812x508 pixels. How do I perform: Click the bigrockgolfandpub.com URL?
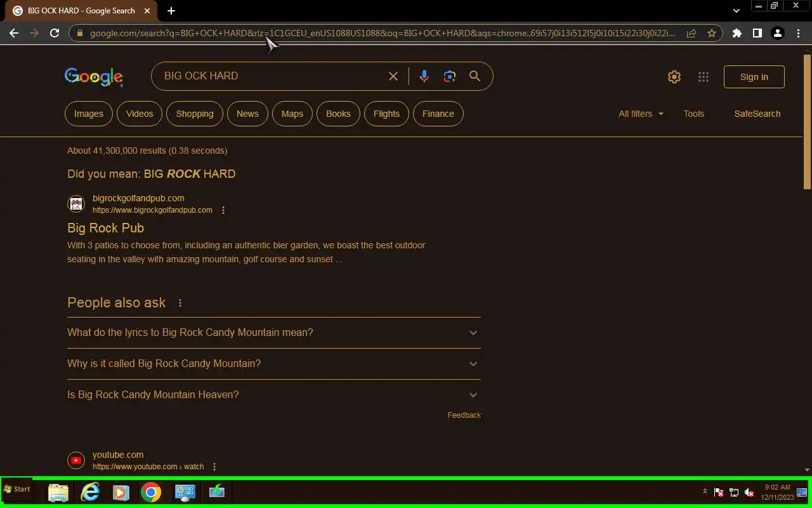152,210
